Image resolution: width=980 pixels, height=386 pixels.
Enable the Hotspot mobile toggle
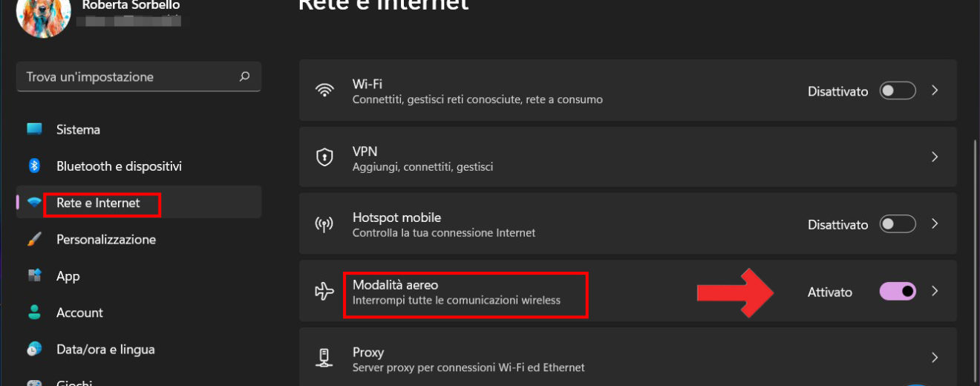click(898, 224)
